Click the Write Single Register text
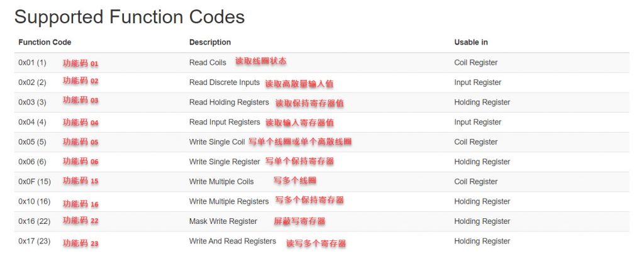Image resolution: width=644 pixels, height=261 pixels. tap(225, 162)
